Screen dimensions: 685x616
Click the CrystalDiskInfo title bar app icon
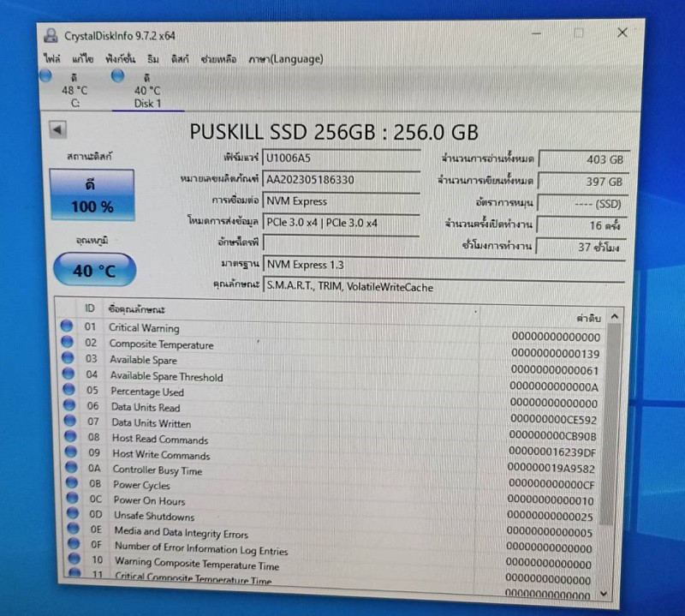pos(51,35)
